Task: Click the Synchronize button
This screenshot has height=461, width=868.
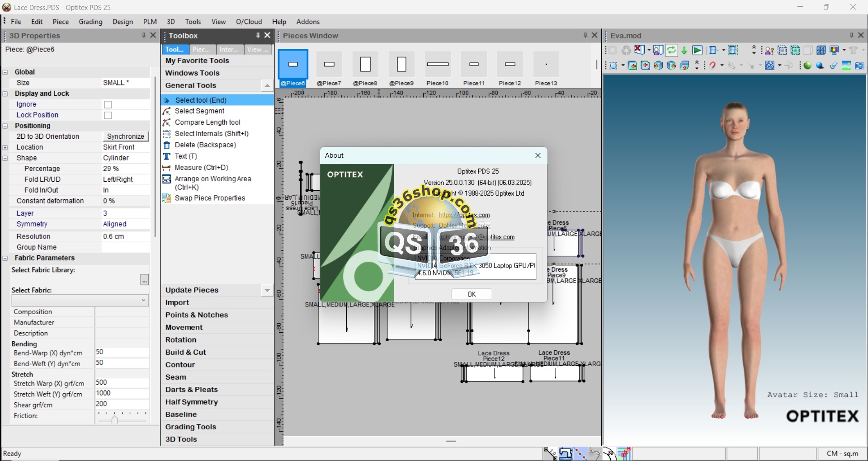Action: coord(126,136)
